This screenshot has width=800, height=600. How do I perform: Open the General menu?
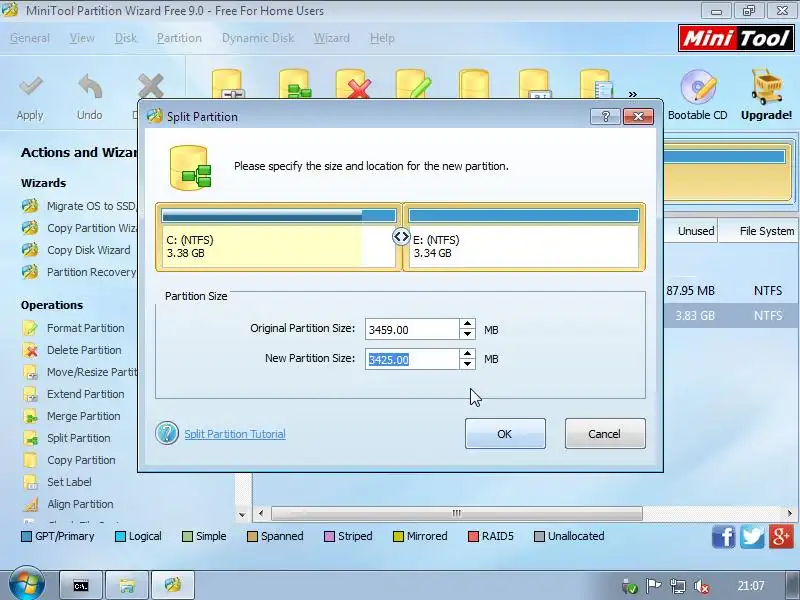30,38
